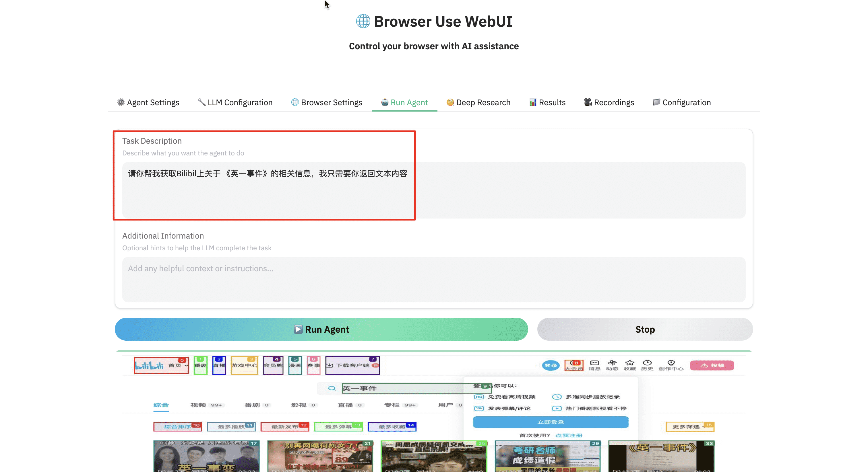Viewport: 868px width, 472px height.
Task: Open the 别再网曝何凯文了 video thumbnail
Action: point(320,456)
